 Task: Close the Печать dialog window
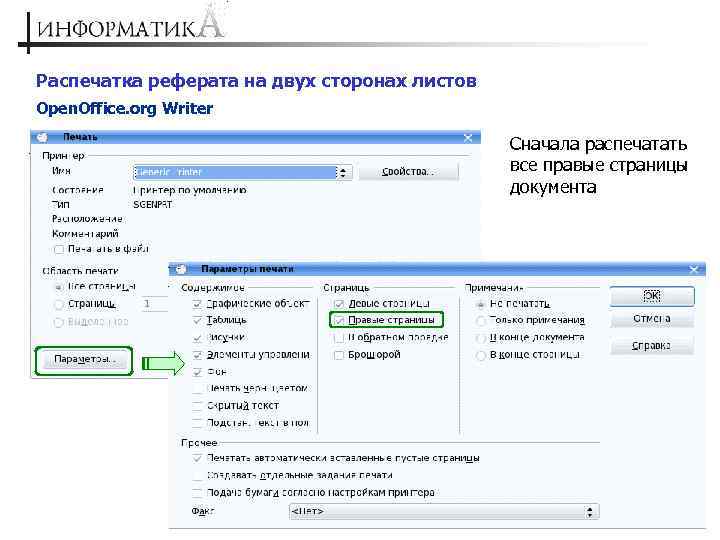[468, 138]
